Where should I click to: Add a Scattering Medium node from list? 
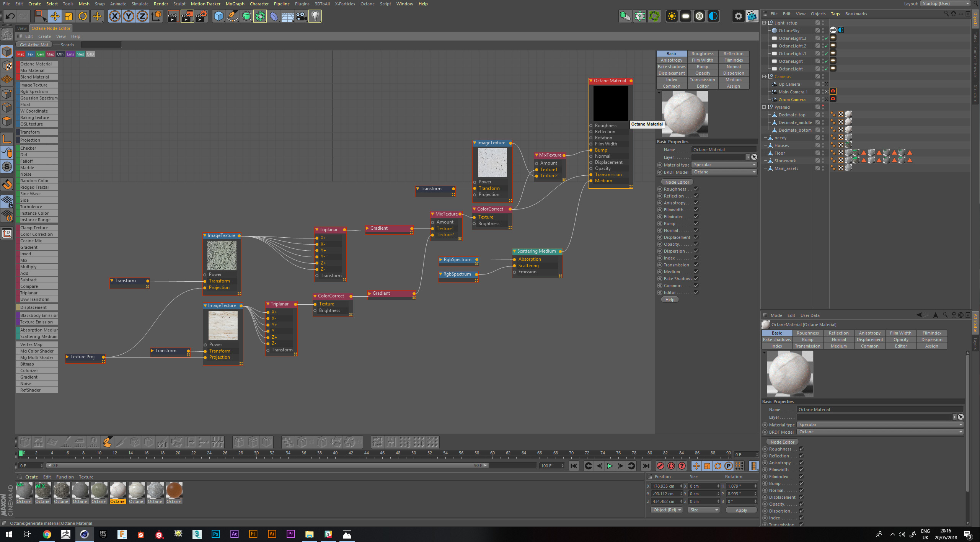click(38, 337)
